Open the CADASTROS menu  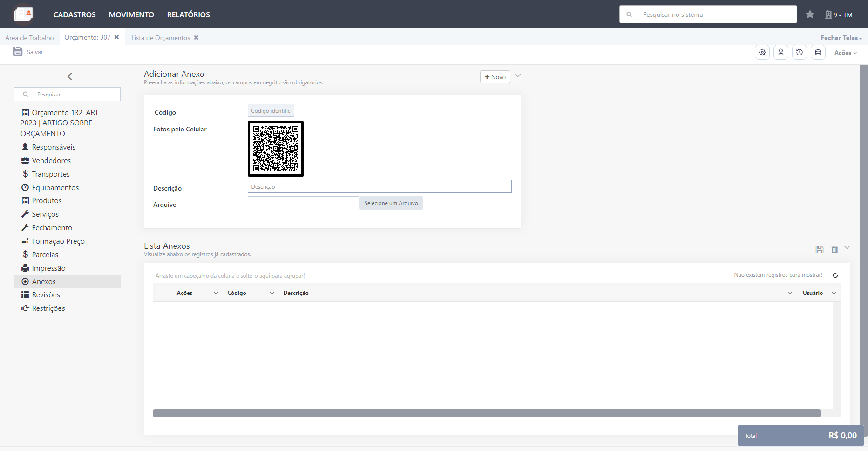(x=75, y=14)
